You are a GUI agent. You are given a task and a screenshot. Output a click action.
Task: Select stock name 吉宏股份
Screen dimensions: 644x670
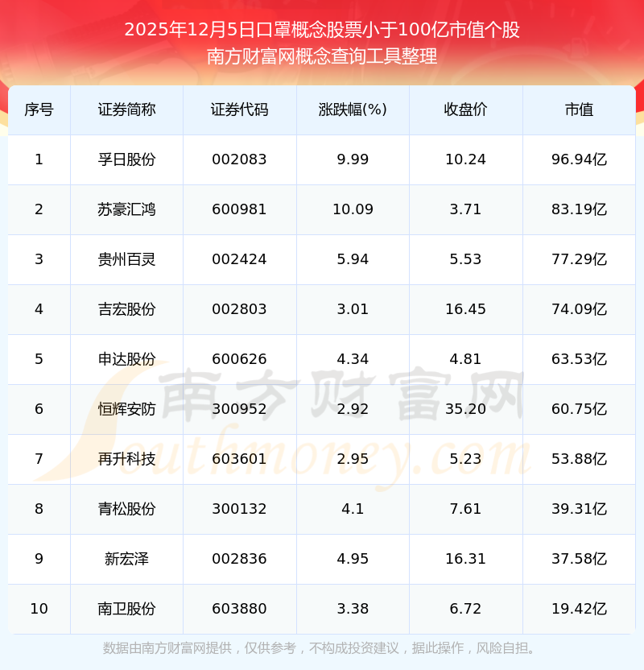point(127,309)
